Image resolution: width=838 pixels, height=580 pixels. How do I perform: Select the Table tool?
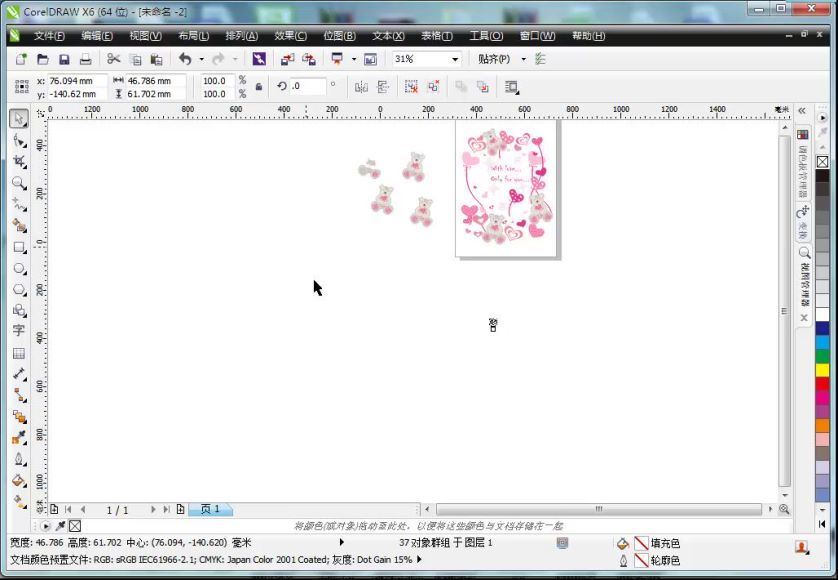tap(19, 353)
